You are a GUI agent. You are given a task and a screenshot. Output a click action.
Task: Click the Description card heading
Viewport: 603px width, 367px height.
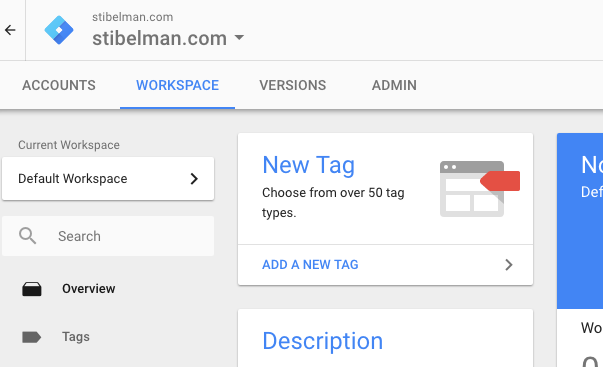(323, 341)
